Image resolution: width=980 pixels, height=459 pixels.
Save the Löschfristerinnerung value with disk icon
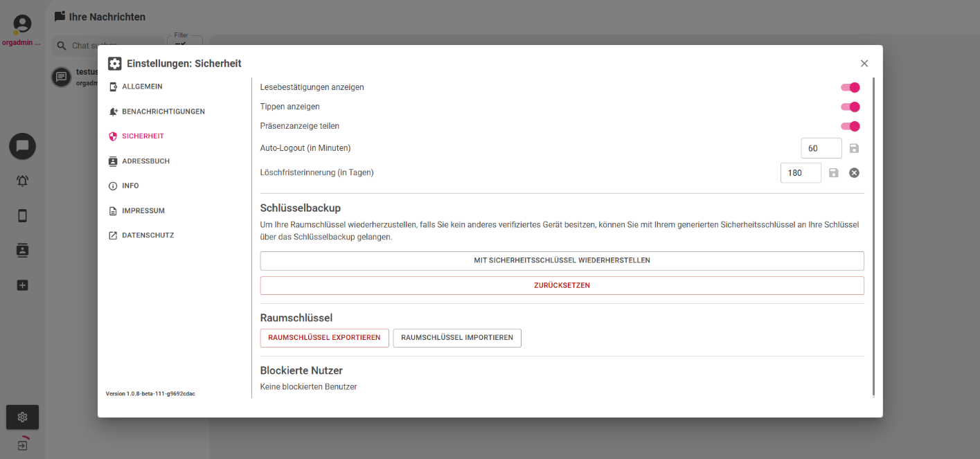834,172
